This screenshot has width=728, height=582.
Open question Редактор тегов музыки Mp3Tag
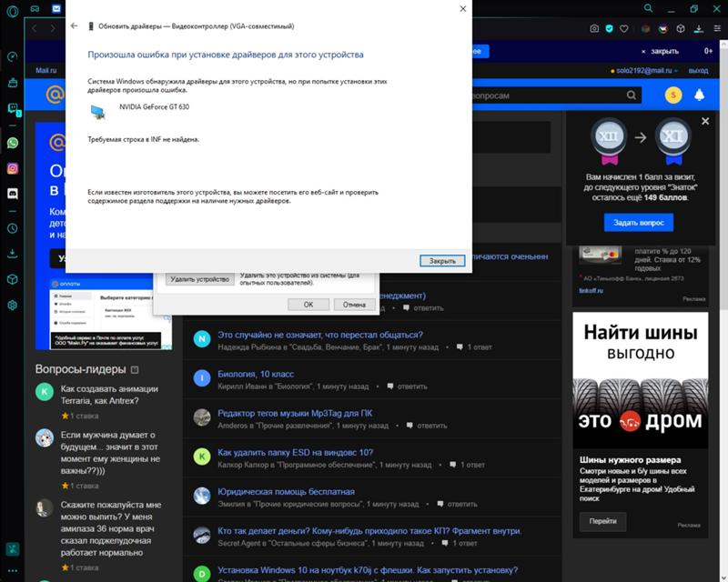[x=295, y=413]
